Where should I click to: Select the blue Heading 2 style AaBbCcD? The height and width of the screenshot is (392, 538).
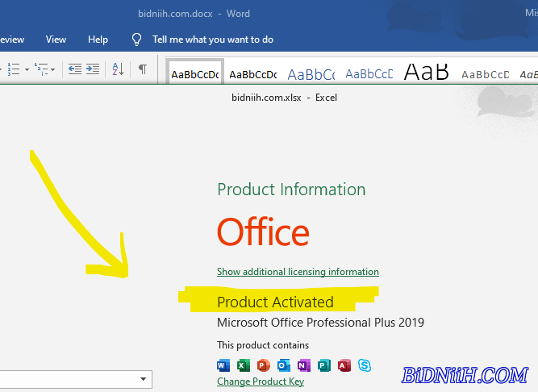[369, 73]
